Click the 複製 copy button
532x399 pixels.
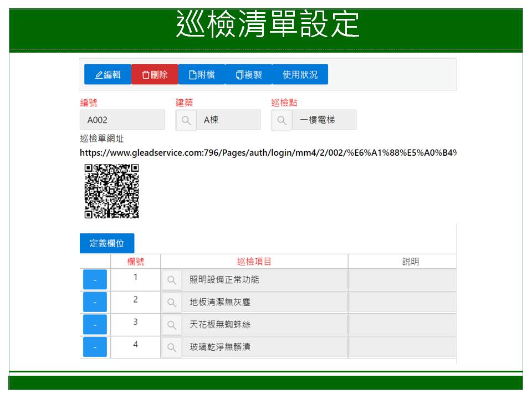(x=249, y=74)
